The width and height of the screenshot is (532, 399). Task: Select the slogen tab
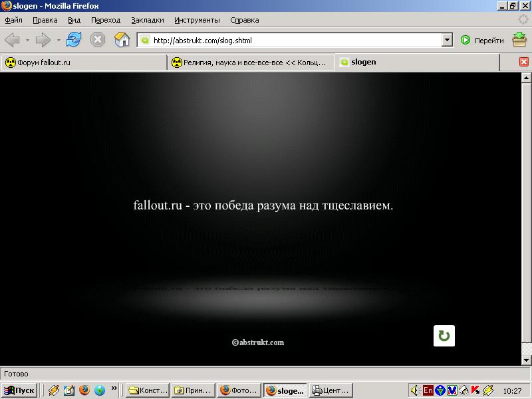(x=417, y=62)
